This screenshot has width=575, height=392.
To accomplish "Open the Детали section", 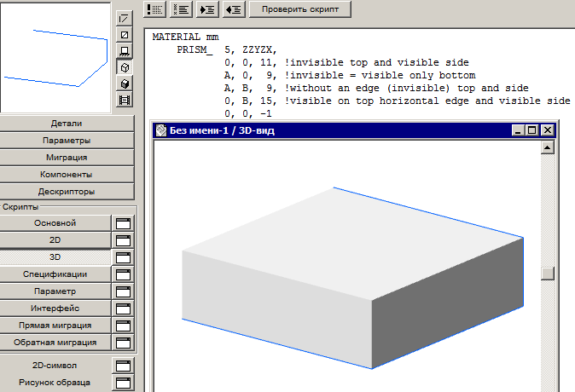I will click(67, 124).
